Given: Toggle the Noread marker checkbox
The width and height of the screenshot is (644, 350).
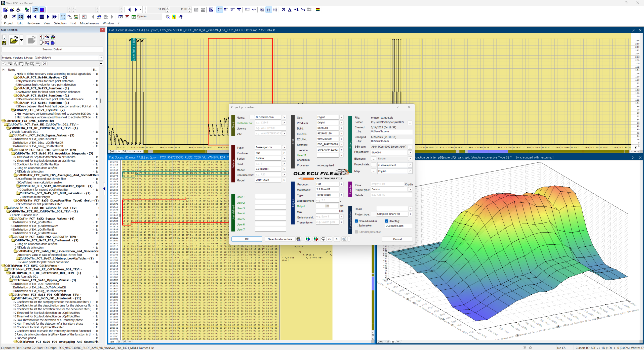Looking at the screenshot, I should point(356,221).
